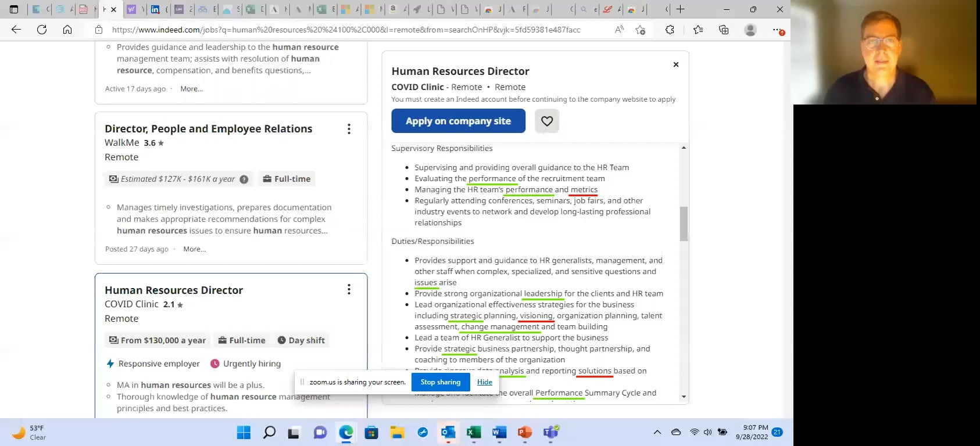The image size is (980, 446).
Task: Close the Human Resources Director job panel
Action: coord(675,64)
